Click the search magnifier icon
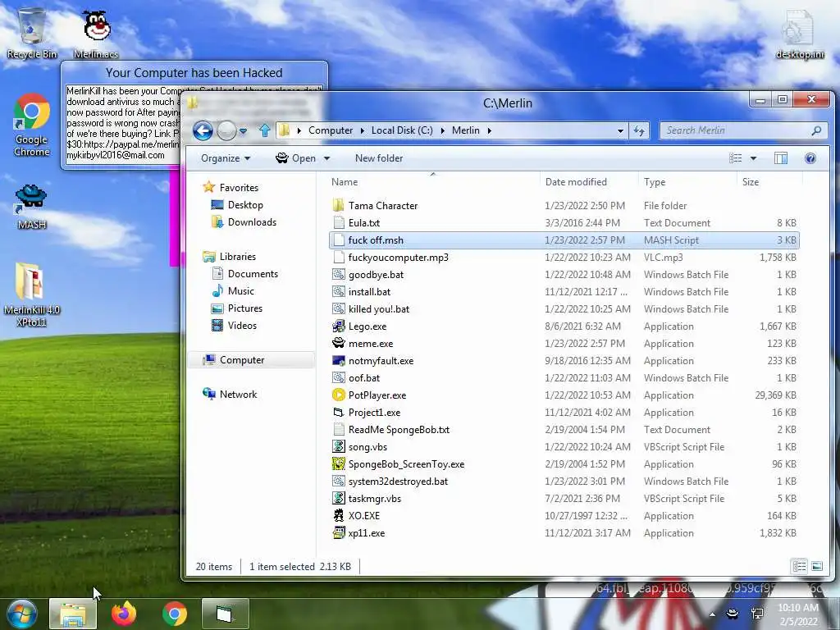 pos(816,130)
